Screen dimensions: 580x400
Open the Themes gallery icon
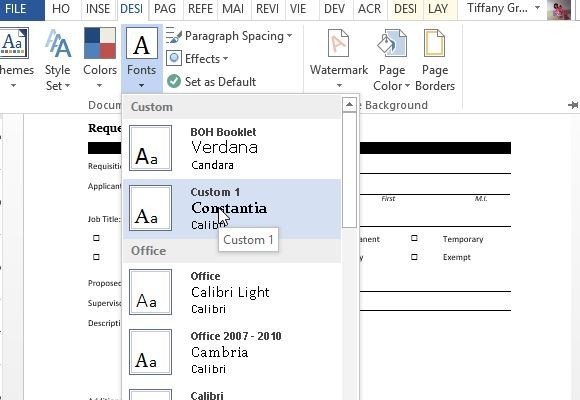tap(14, 44)
